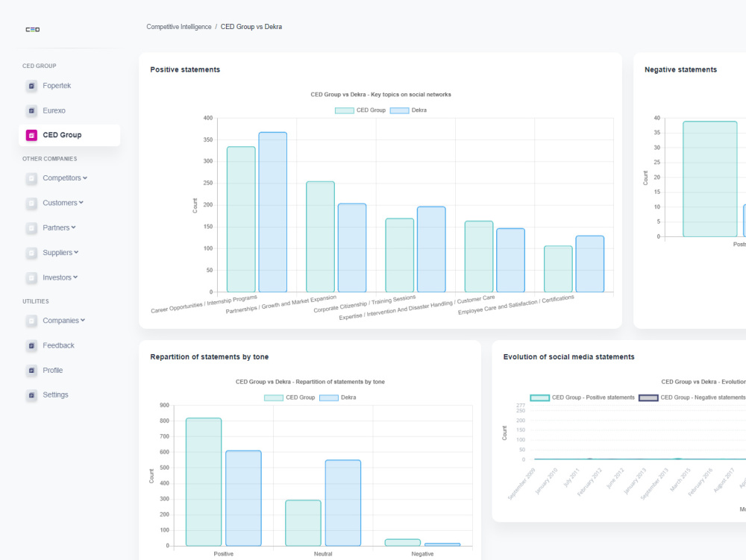Click the Dekra Negative tone bar
This screenshot has width=746, height=560.
click(442, 544)
